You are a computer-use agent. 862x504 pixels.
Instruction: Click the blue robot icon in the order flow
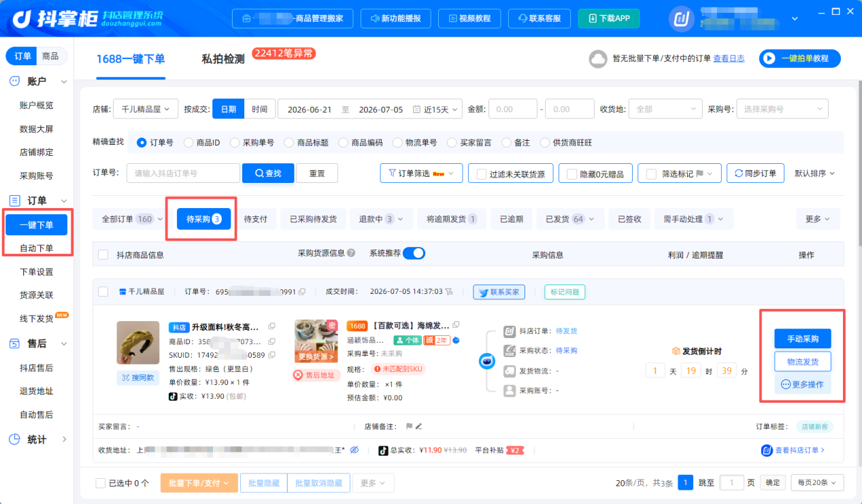click(x=486, y=361)
